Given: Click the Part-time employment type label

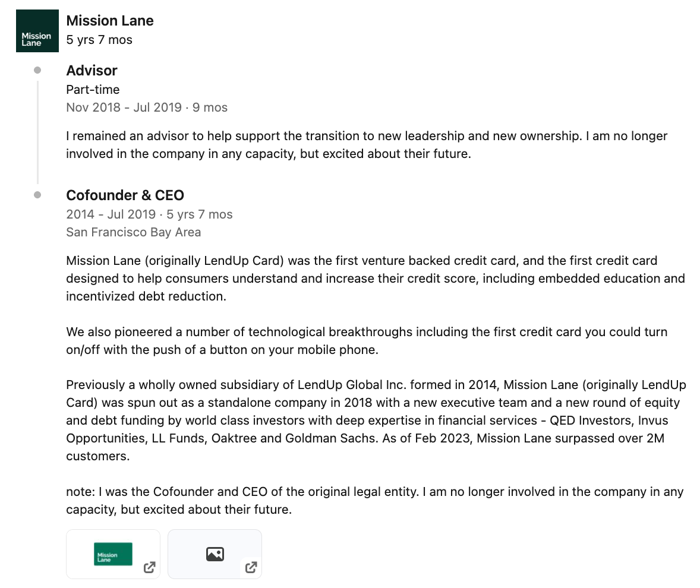Looking at the screenshot, I should (x=93, y=90).
